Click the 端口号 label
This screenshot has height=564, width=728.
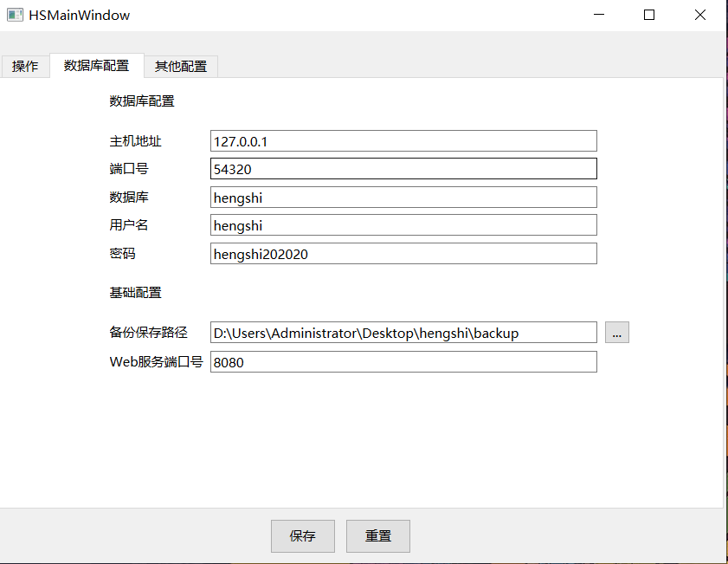click(x=129, y=169)
